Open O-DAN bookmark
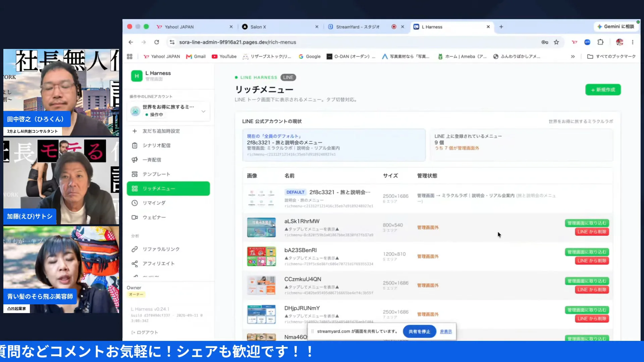 coord(351,57)
